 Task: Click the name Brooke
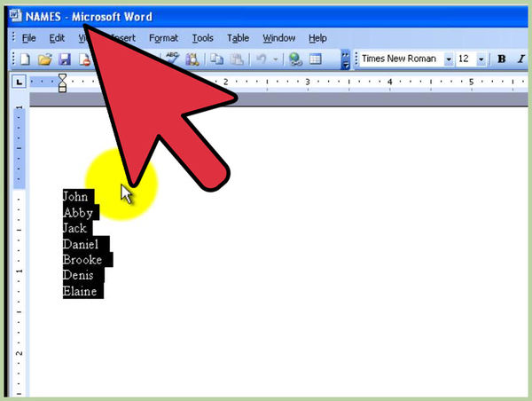82,260
